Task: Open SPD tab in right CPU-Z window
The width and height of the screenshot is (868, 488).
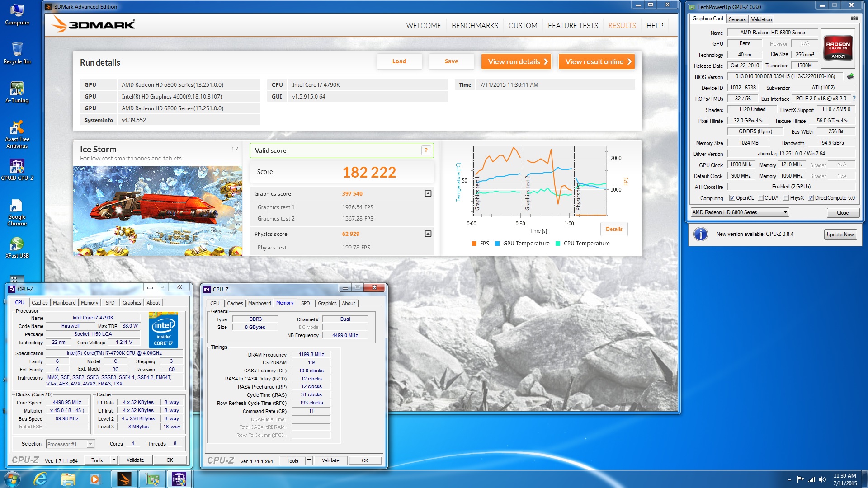Action: tap(306, 303)
